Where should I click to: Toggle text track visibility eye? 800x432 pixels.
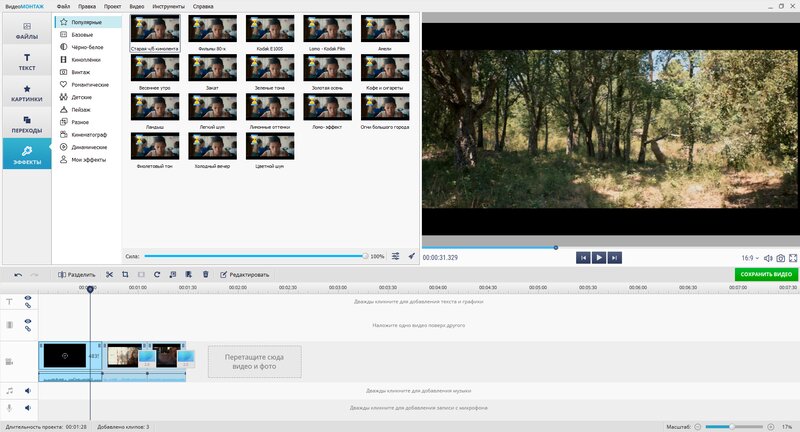click(x=28, y=298)
